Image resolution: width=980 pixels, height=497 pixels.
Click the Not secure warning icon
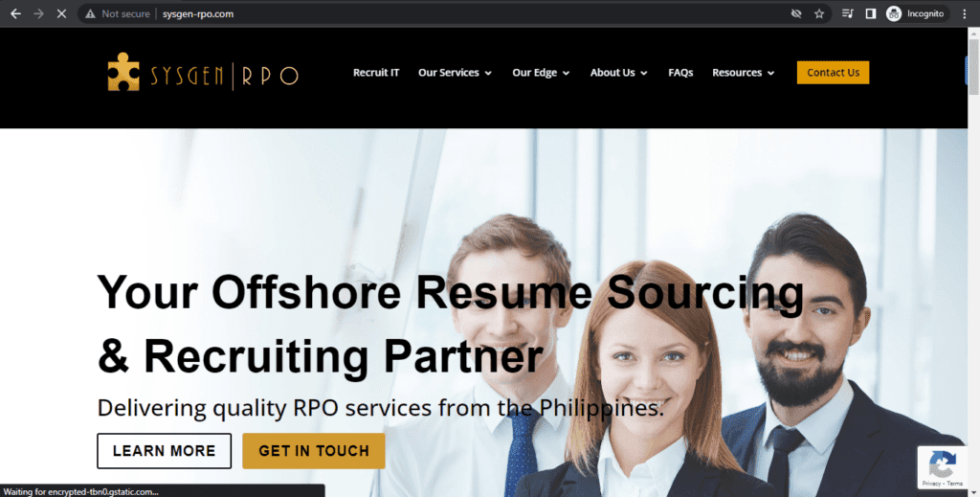pos(91,13)
